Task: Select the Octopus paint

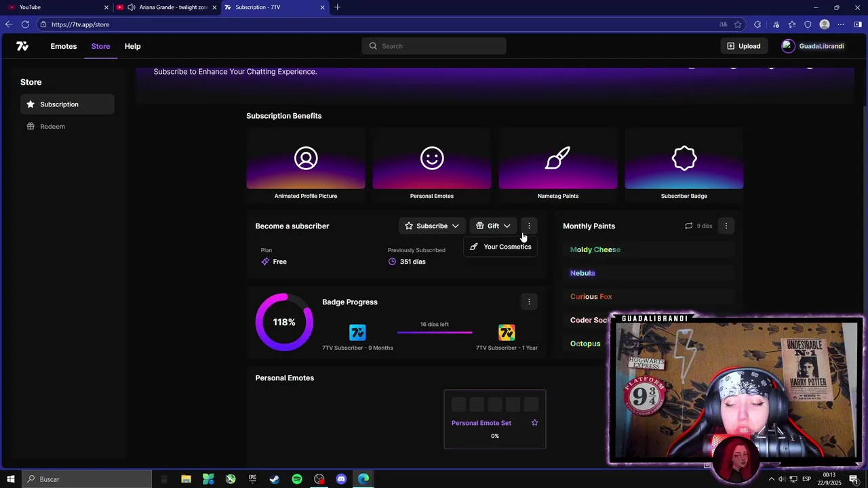Action: pyautogui.click(x=585, y=344)
